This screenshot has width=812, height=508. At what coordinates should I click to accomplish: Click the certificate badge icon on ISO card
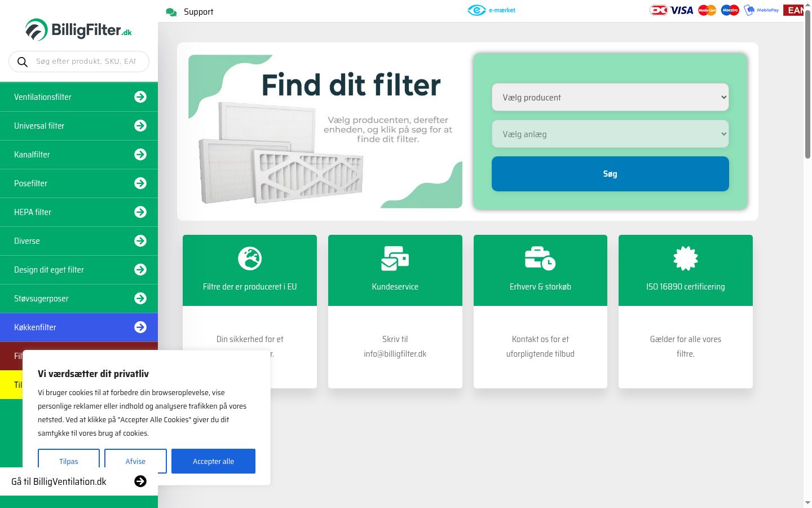(686, 259)
